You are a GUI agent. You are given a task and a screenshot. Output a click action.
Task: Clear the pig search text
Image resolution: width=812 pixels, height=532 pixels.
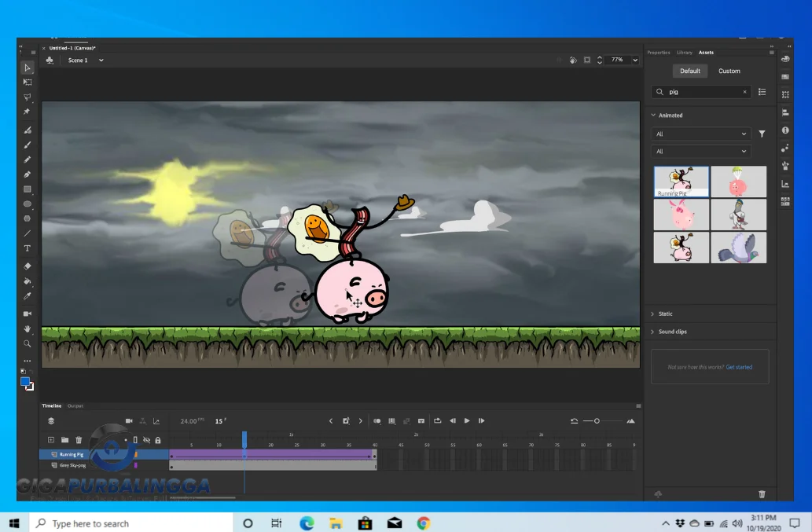[744, 92]
